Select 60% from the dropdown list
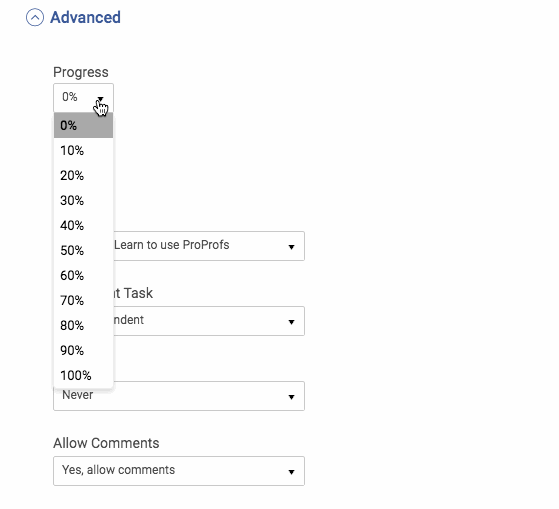This screenshot has width=559, height=509. 83,275
